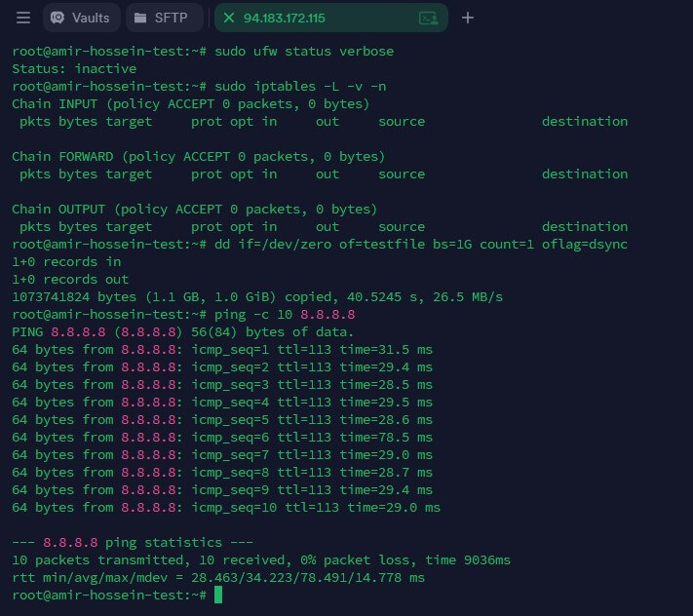The image size is (693, 616).
Task: Click the 'Status: inactive' line
Action: click(74, 69)
